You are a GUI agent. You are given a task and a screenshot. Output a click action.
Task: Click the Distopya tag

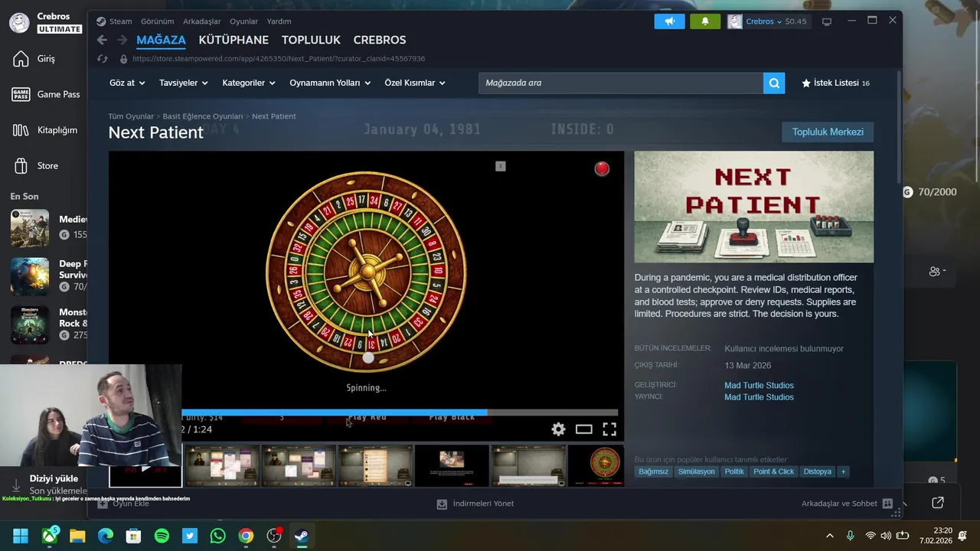[x=818, y=471]
